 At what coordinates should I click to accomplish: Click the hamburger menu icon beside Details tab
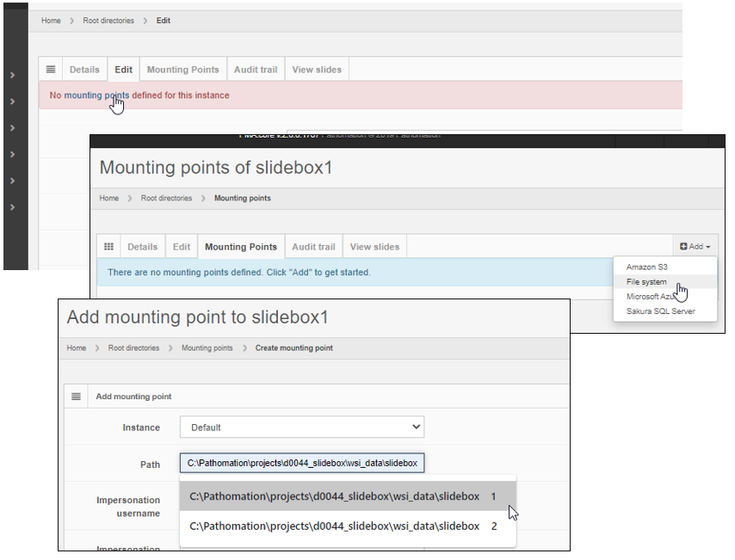(x=51, y=70)
